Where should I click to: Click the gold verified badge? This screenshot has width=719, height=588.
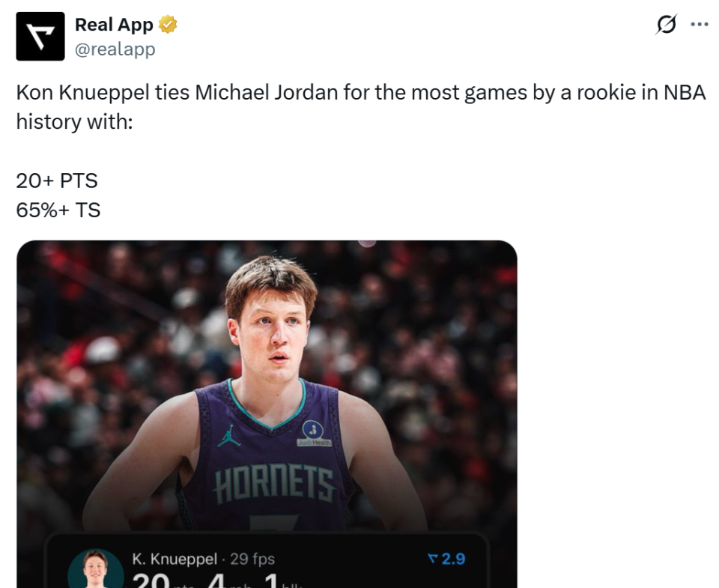[x=168, y=25]
